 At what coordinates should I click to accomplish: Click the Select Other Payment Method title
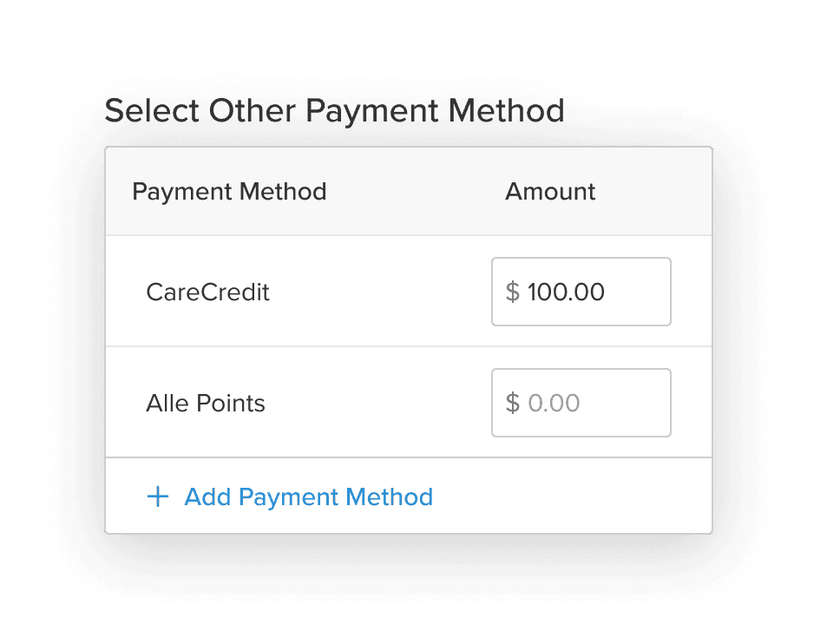pos(336,111)
